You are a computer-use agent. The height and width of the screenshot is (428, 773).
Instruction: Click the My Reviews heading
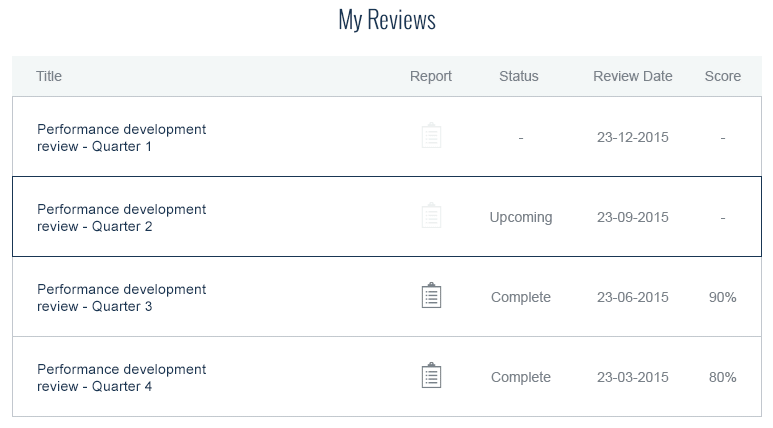[x=387, y=20]
